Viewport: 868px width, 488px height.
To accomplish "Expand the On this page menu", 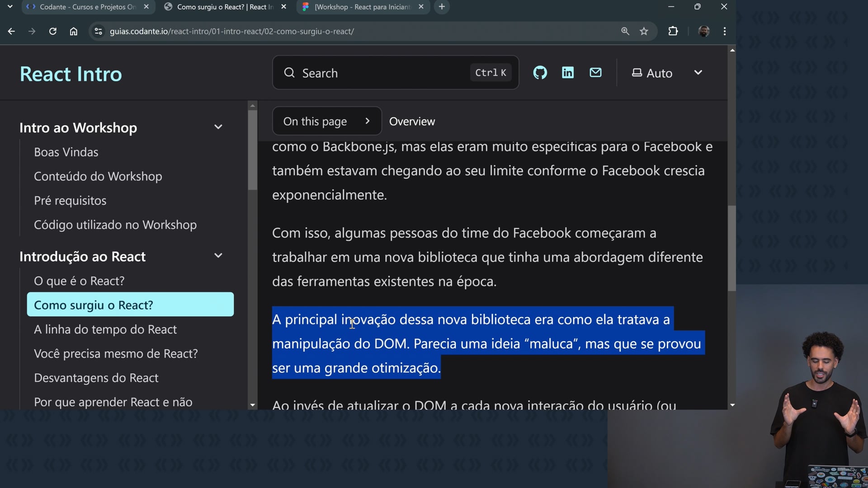I will coord(326,121).
